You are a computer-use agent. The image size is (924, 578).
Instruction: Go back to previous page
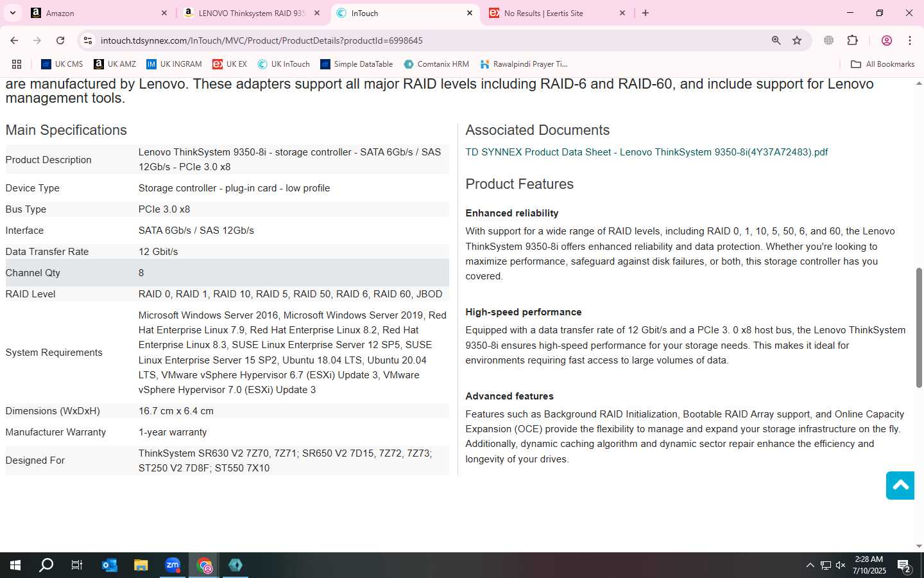click(14, 40)
